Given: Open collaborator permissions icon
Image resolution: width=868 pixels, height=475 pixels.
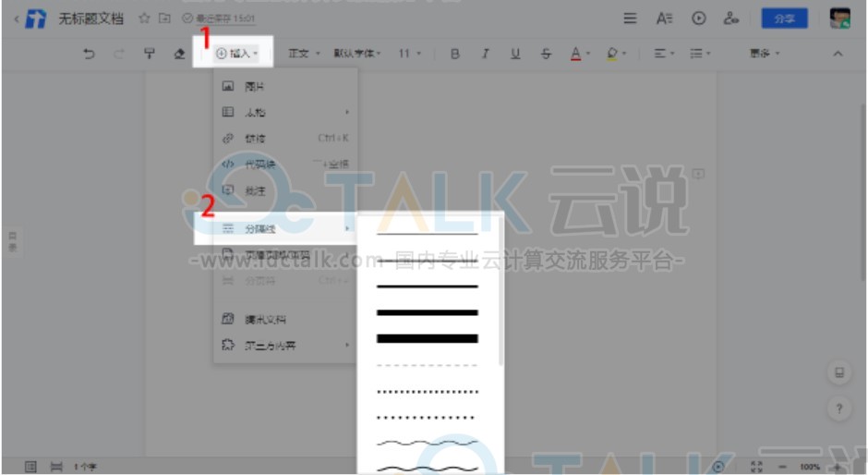Looking at the screenshot, I should click(x=730, y=18).
